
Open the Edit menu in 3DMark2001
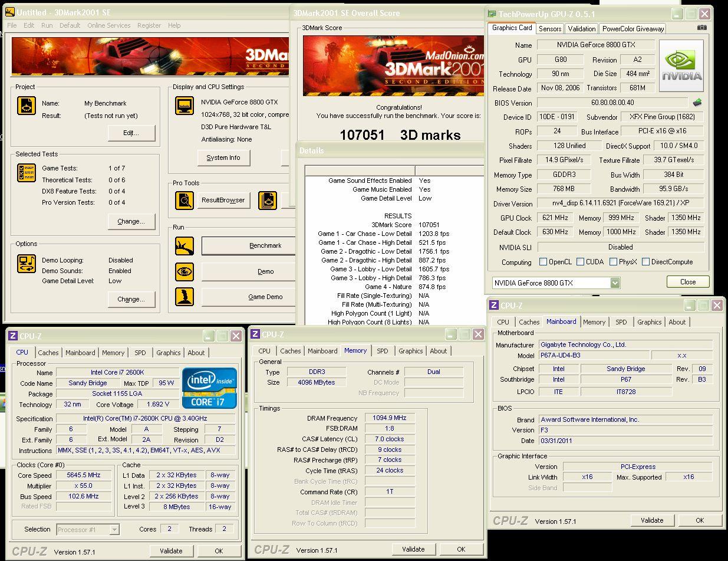[x=29, y=25]
